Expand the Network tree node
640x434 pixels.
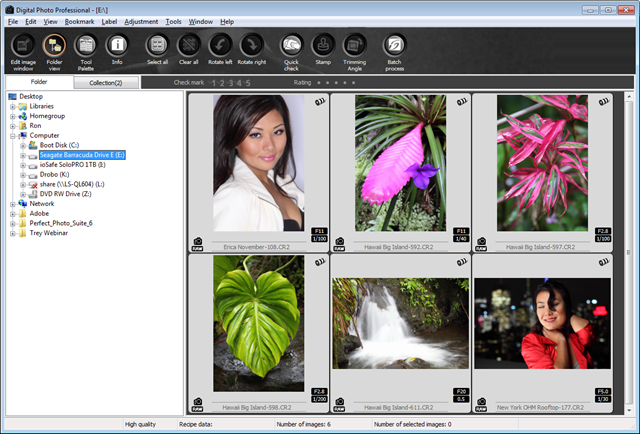click(x=13, y=203)
